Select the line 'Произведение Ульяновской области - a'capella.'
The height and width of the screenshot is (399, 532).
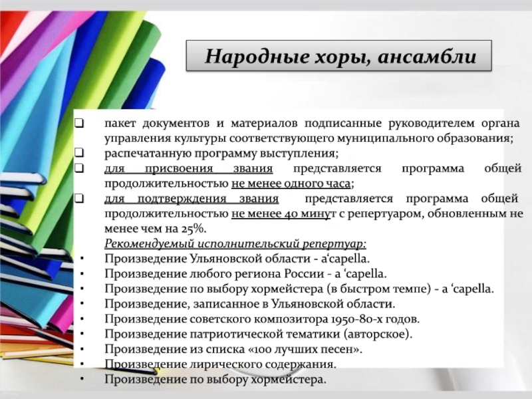pos(237,259)
